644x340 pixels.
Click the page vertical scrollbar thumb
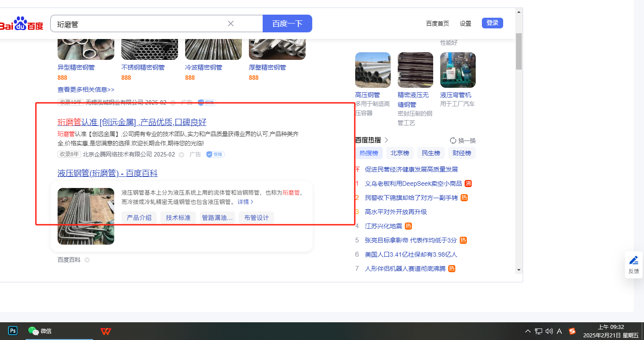pyautogui.click(x=519, y=51)
